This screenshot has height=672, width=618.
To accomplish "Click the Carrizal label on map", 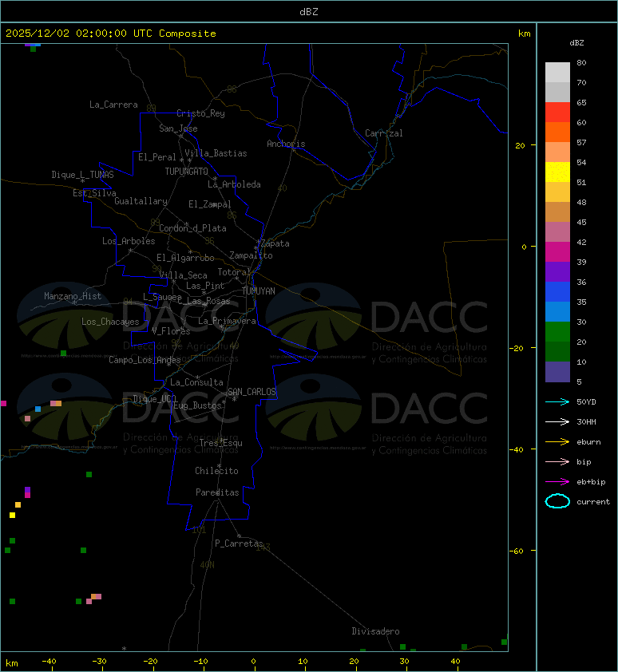I will point(384,133).
